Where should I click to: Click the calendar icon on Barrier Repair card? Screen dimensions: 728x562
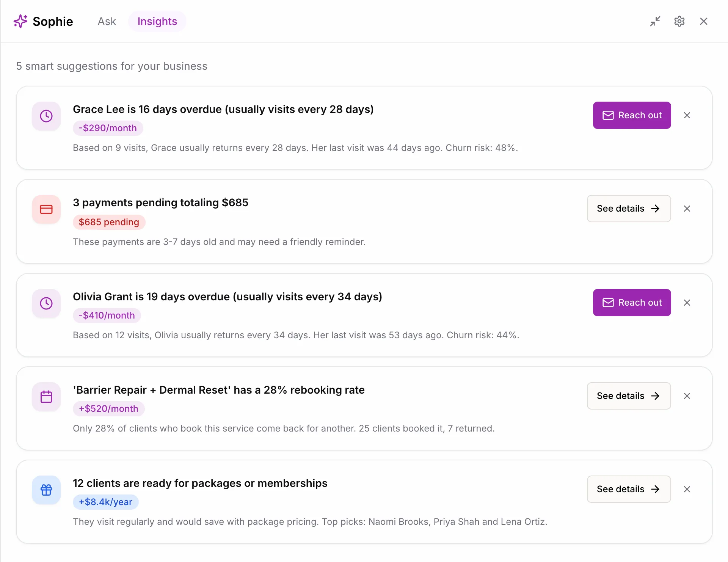(x=46, y=397)
